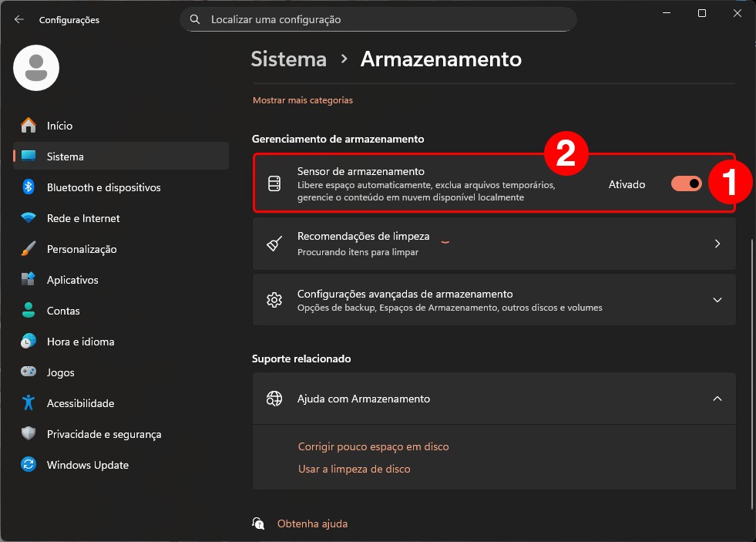
Task: Open the Aplicativos section
Action: pos(72,280)
